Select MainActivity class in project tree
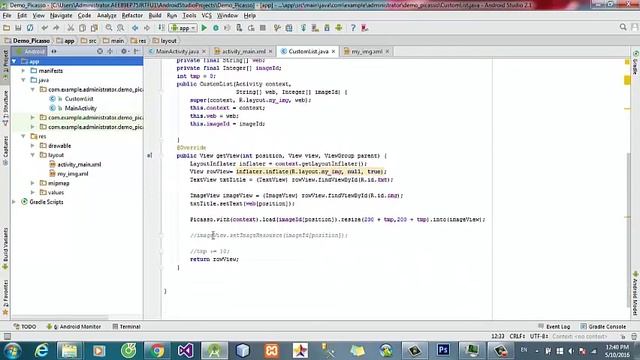640x360 pixels. [80, 108]
